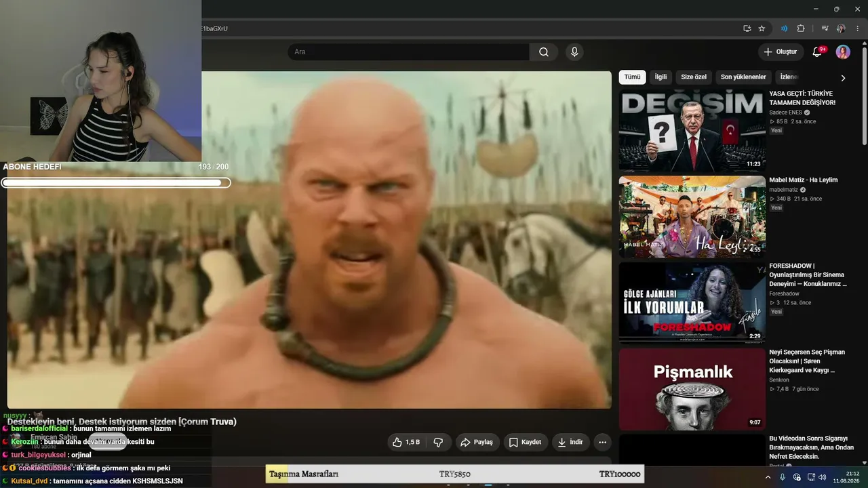Viewport: 868px width, 488px height.
Task: Dislike the video with thumbs down
Action: click(x=438, y=442)
